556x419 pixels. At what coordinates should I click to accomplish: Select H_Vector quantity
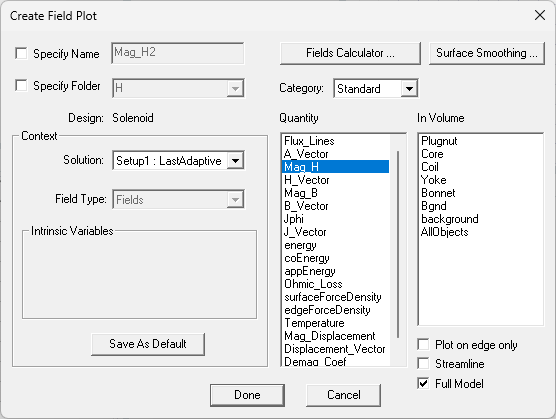click(x=335, y=180)
